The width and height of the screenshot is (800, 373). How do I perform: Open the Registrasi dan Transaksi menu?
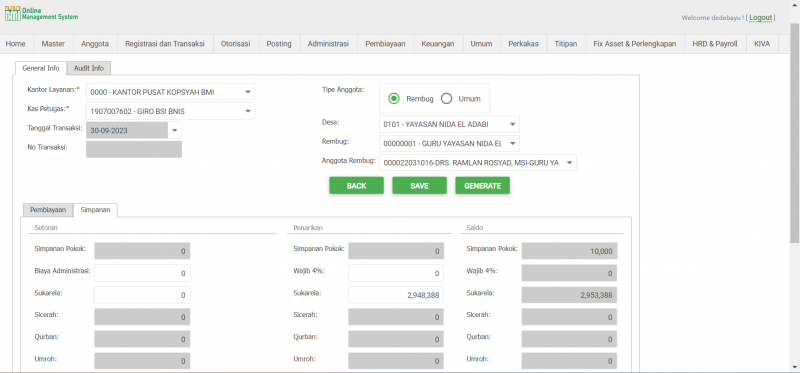[165, 44]
